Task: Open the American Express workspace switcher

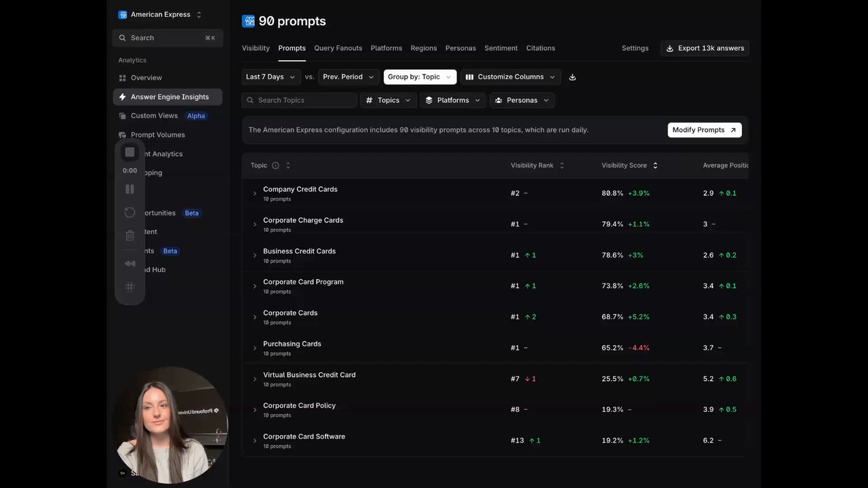Action: point(161,14)
